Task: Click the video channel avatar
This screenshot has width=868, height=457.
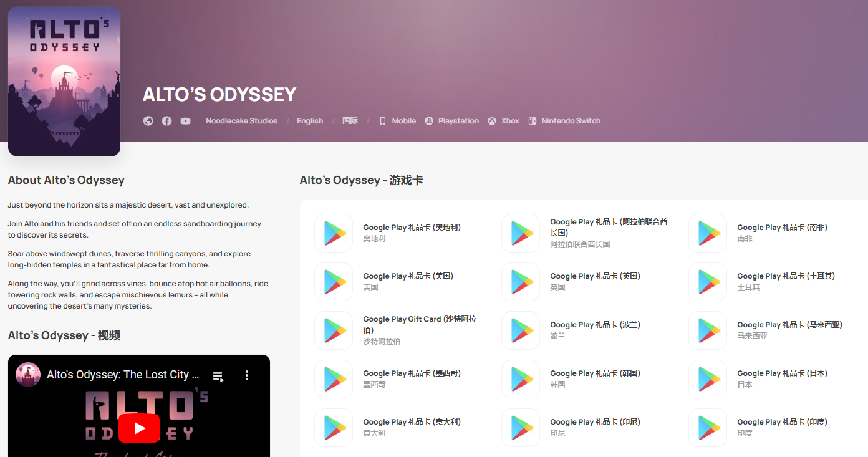Action: [28, 375]
